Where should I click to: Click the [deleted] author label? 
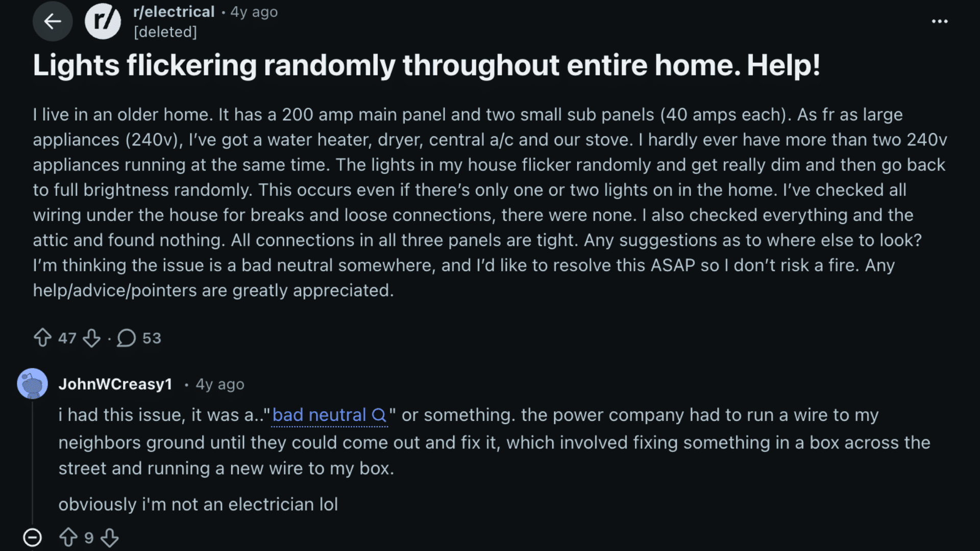(x=165, y=32)
